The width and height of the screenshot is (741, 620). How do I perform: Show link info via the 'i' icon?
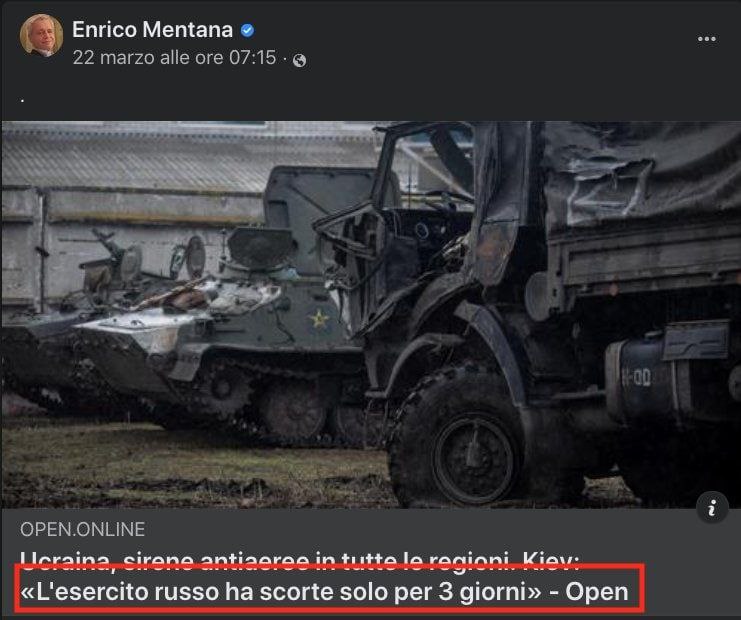coord(712,508)
